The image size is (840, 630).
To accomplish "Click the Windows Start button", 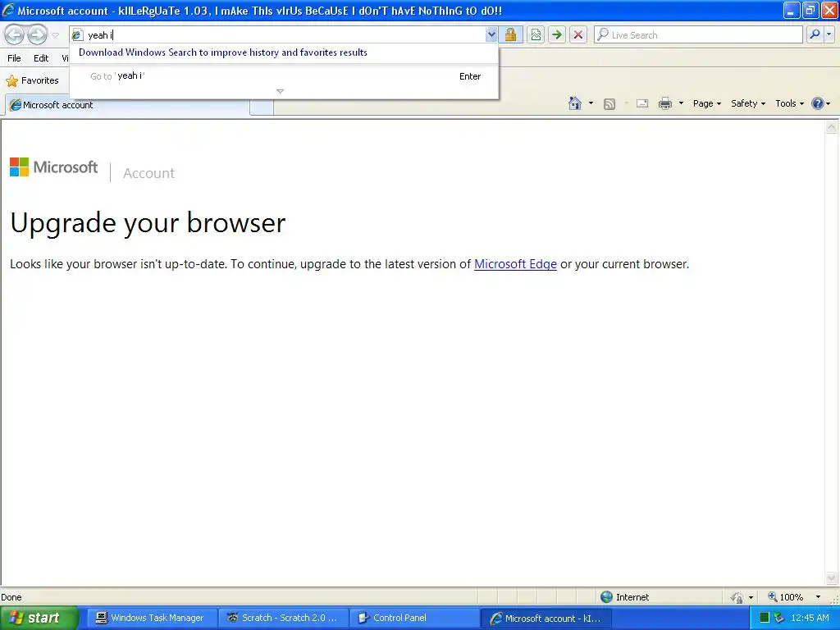I will 39,618.
